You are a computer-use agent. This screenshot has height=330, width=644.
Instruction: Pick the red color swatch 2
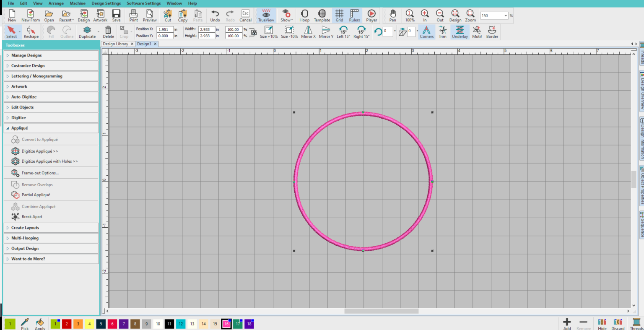coord(66,324)
